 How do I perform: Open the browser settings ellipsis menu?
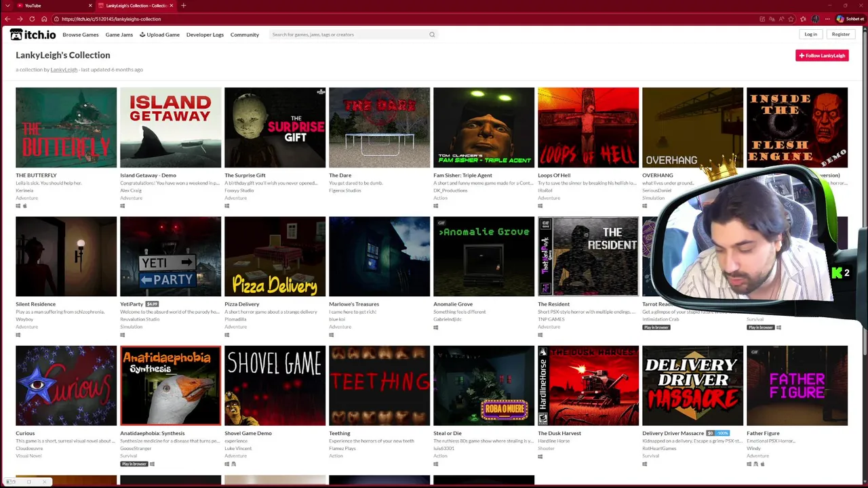point(827,19)
